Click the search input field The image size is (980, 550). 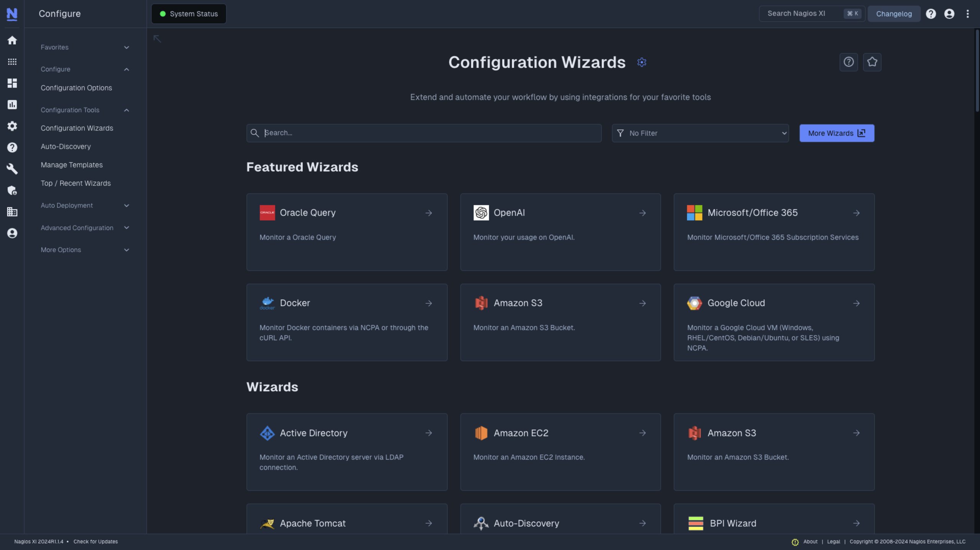tap(423, 132)
